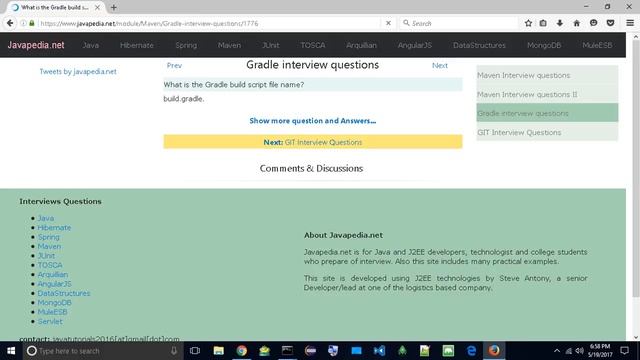
Task: View the green padlock security details
Action: click(x=31, y=23)
